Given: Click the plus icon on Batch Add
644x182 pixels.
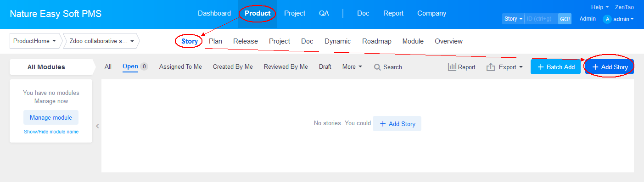Looking at the screenshot, I should (x=541, y=67).
